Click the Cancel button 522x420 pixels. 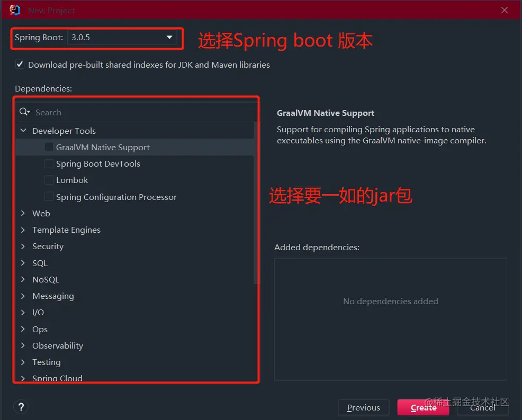pos(482,407)
